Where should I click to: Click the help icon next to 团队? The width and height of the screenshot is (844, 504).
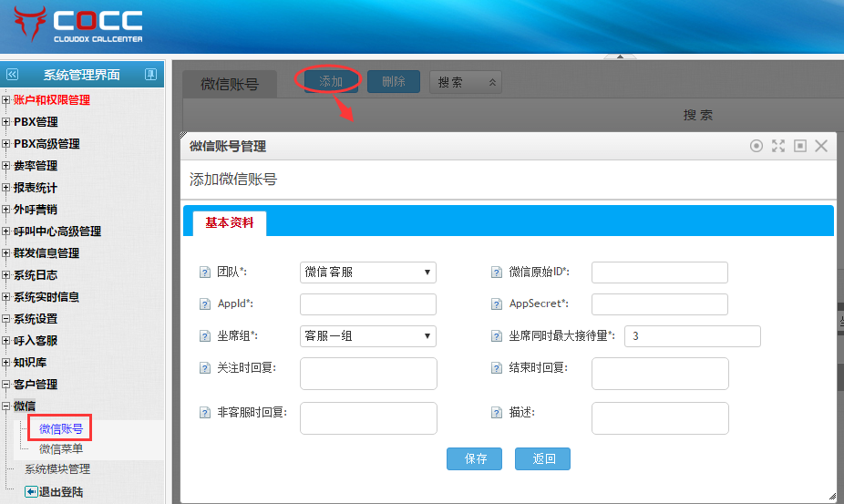205,273
